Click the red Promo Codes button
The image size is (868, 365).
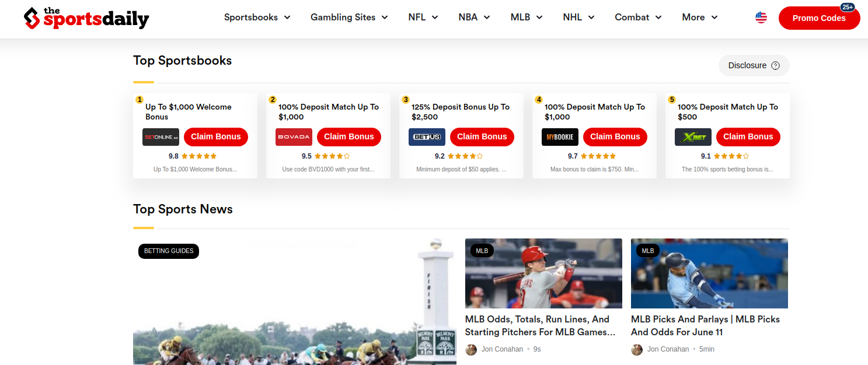pos(819,18)
